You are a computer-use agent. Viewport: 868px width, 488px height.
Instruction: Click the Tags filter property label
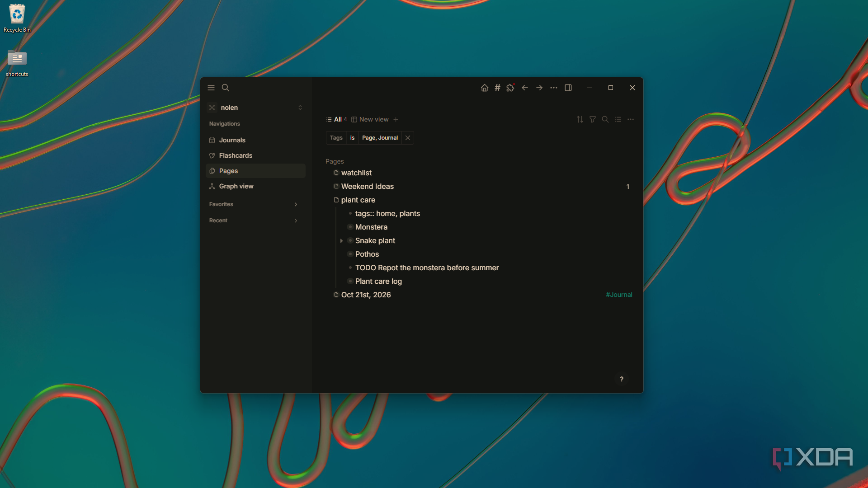[336, 138]
